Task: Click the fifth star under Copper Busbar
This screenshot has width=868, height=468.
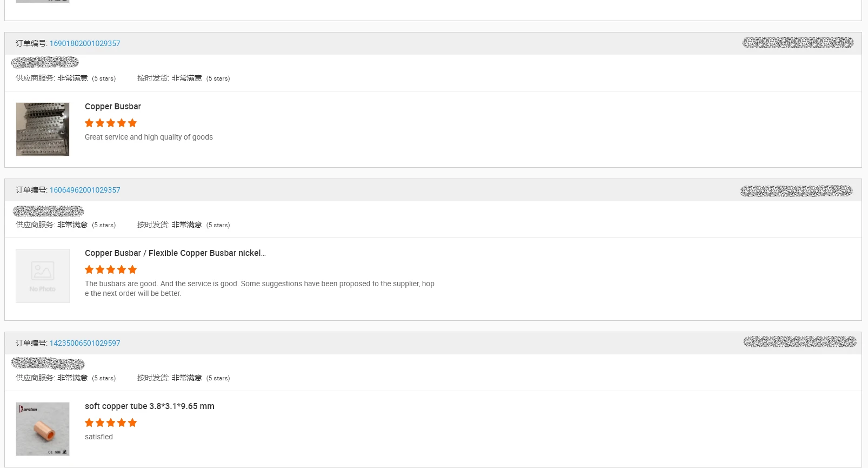Action: click(132, 123)
